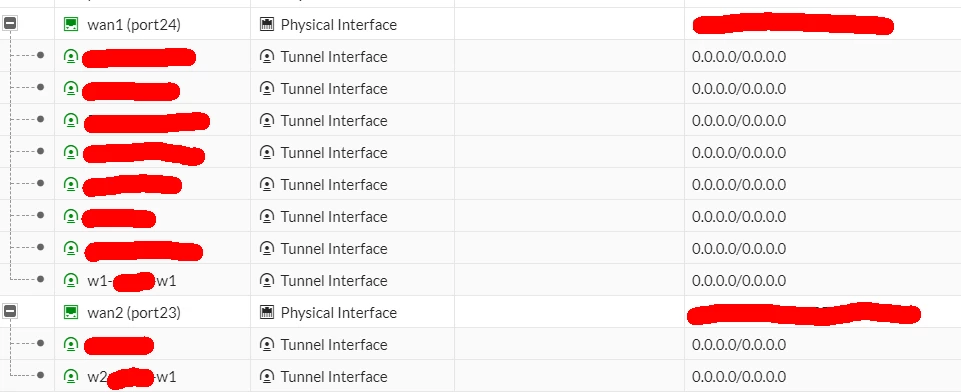Click the Physical Interface label for wan2
This screenshot has height=392, width=961.
[x=338, y=312]
